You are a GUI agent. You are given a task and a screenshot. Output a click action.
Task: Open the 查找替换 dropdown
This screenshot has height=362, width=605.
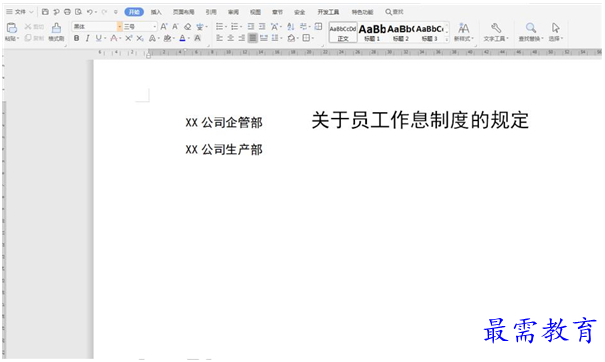531,32
